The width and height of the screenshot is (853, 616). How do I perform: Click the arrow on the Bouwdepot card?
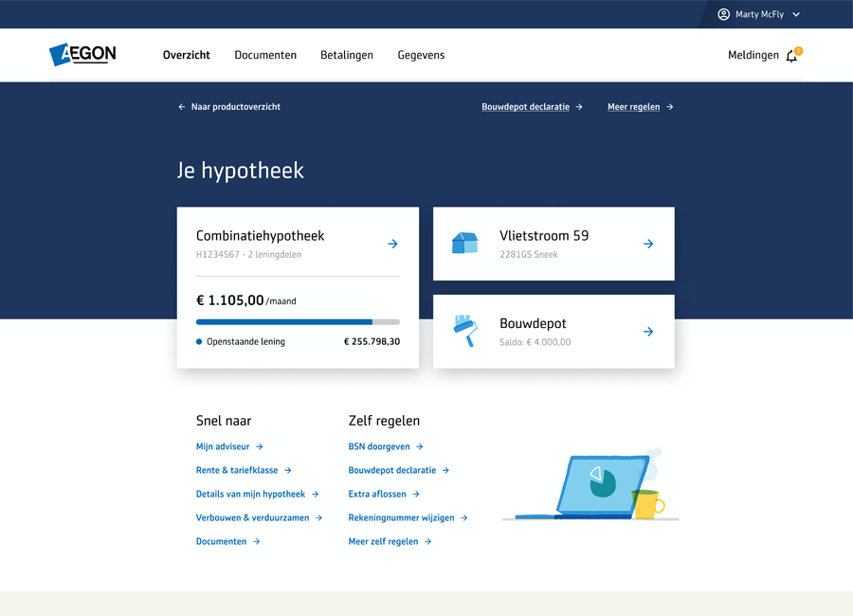point(648,332)
